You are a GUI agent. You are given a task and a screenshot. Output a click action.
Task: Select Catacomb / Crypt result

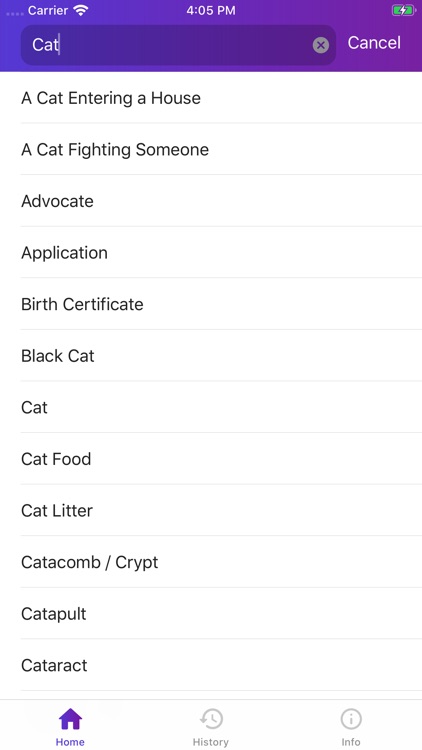click(x=221, y=562)
